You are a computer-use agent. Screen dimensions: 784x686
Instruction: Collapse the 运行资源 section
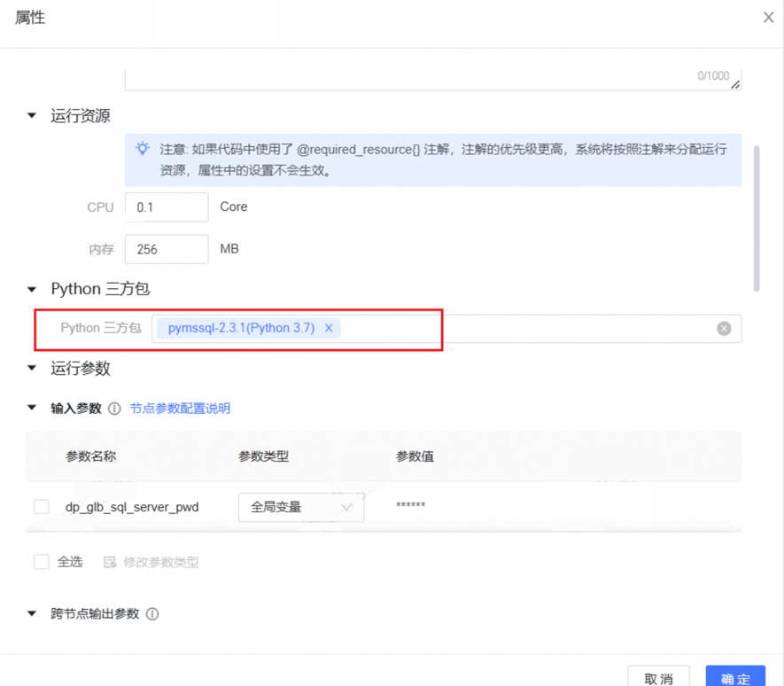32,115
